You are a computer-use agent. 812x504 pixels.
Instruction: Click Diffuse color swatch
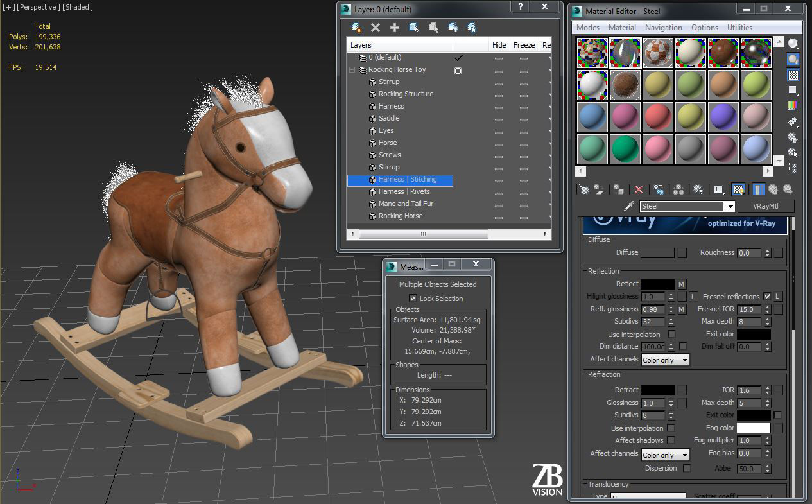pyautogui.click(x=657, y=253)
